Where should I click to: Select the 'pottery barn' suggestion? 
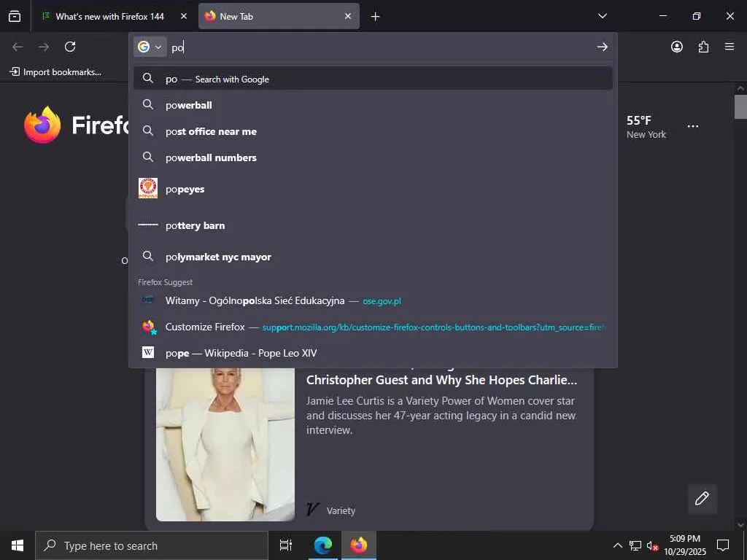(373, 225)
